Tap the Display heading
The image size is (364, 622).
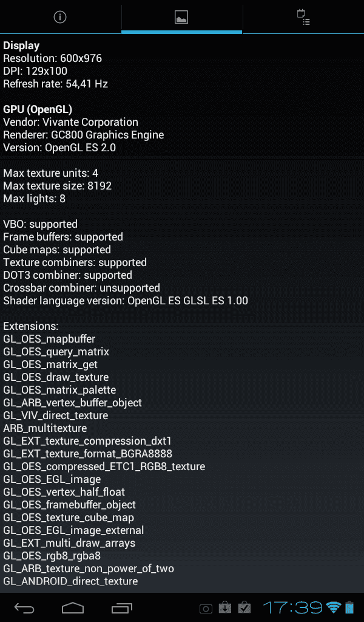click(x=21, y=46)
